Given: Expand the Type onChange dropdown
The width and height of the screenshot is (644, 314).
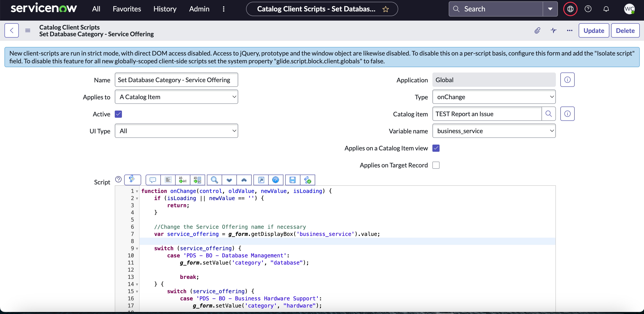Looking at the screenshot, I should pyautogui.click(x=494, y=97).
